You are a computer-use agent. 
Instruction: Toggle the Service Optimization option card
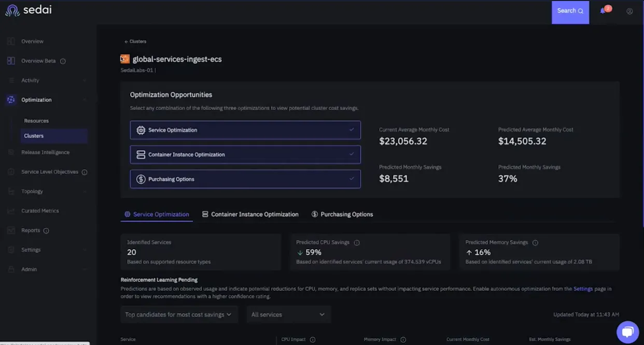pyautogui.click(x=245, y=130)
